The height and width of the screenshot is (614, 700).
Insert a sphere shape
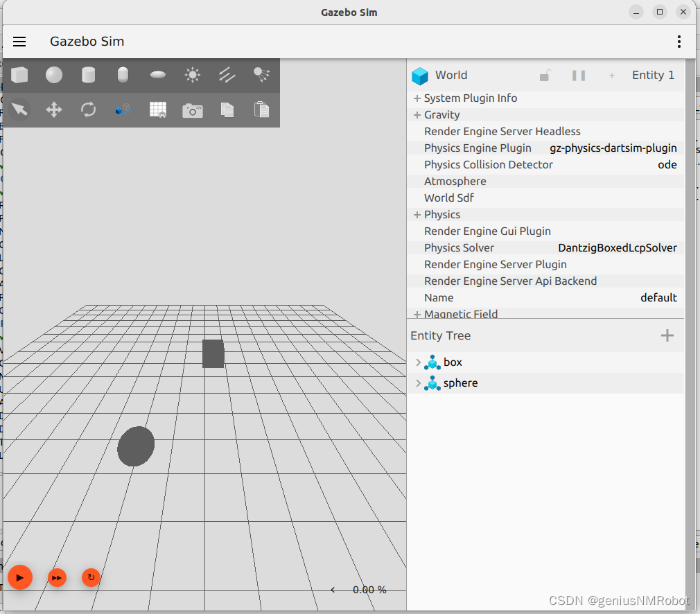click(54, 75)
